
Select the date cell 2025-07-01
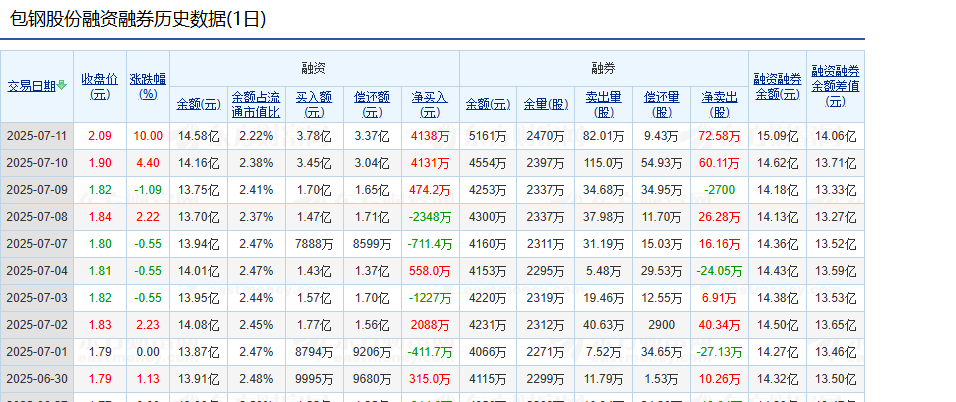(x=37, y=352)
